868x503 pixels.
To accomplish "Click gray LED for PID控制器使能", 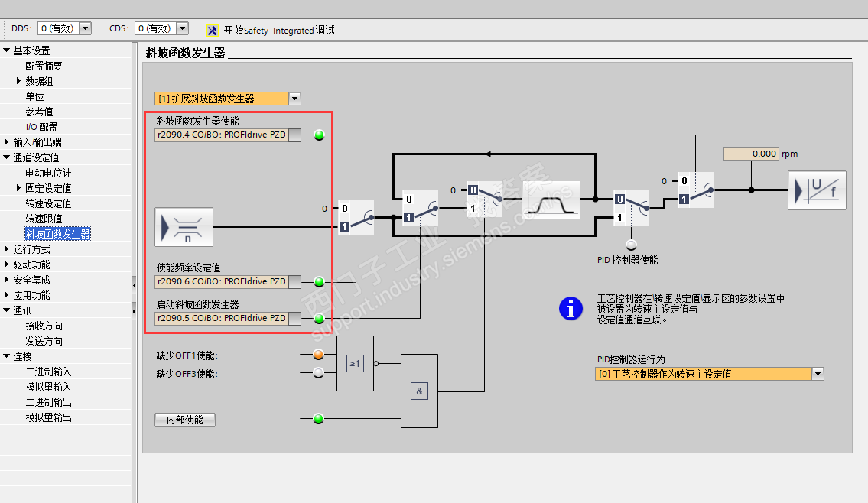I will pyautogui.click(x=631, y=245).
